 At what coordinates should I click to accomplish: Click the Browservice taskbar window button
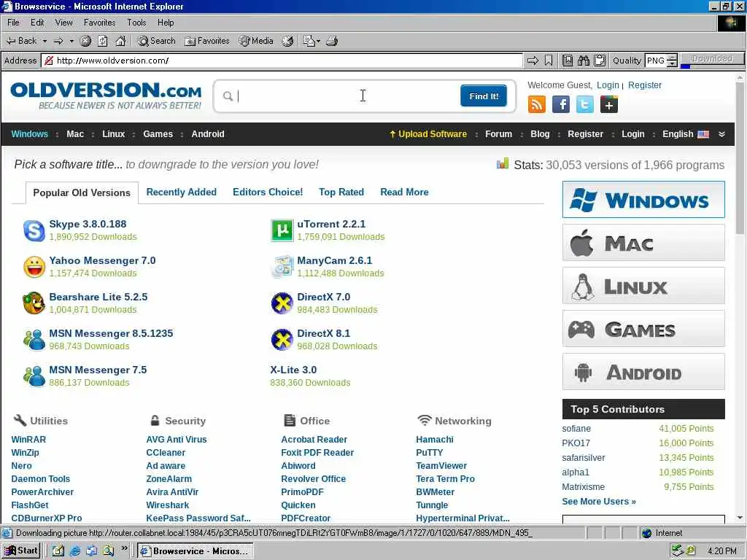[196, 551]
